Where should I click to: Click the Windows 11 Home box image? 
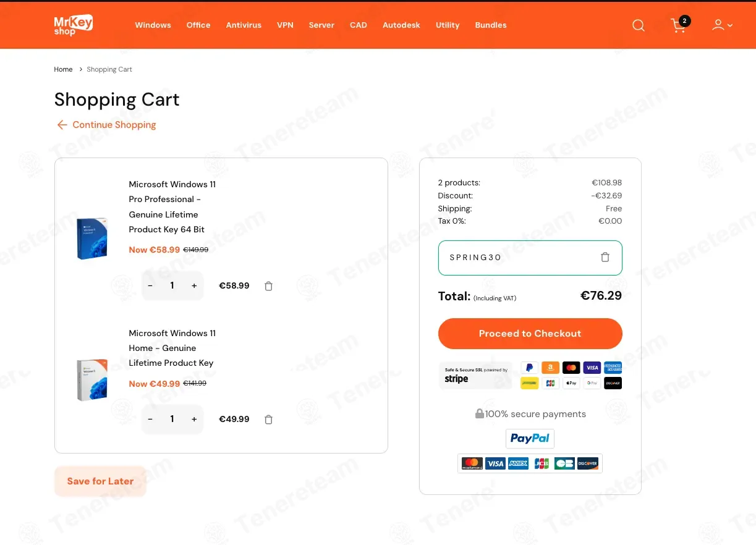[92, 380]
